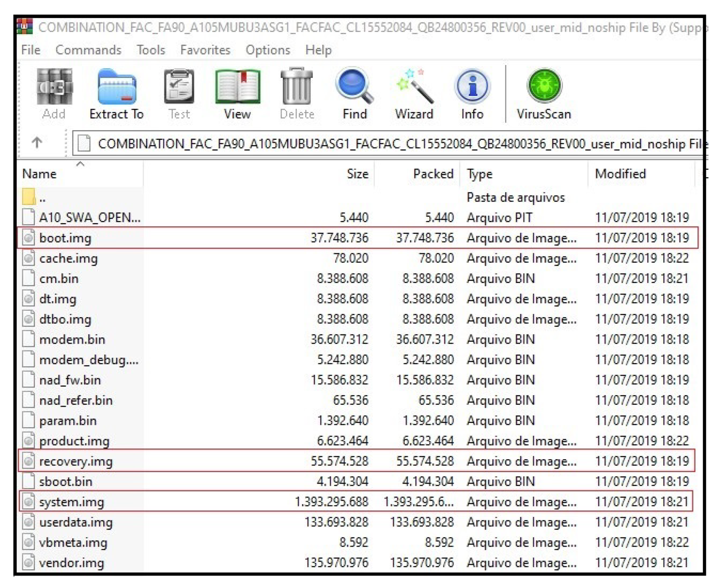This screenshot has height=588, width=719.
Task: Click vbmeta.img size value 8.592
Action: [354, 542]
